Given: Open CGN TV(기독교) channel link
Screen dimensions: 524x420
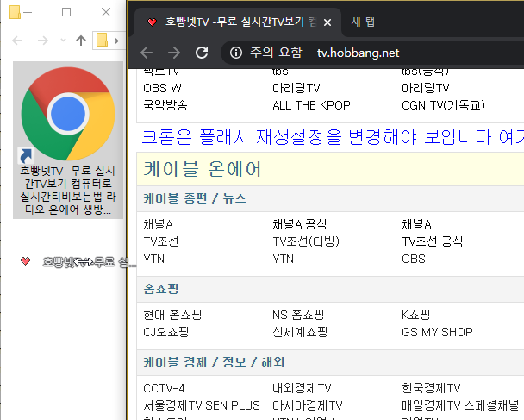Looking at the screenshot, I should 443,105.
